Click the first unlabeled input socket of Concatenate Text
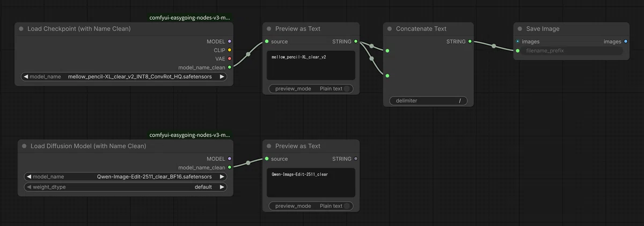This screenshot has height=226, width=644. (x=387, y=51)
